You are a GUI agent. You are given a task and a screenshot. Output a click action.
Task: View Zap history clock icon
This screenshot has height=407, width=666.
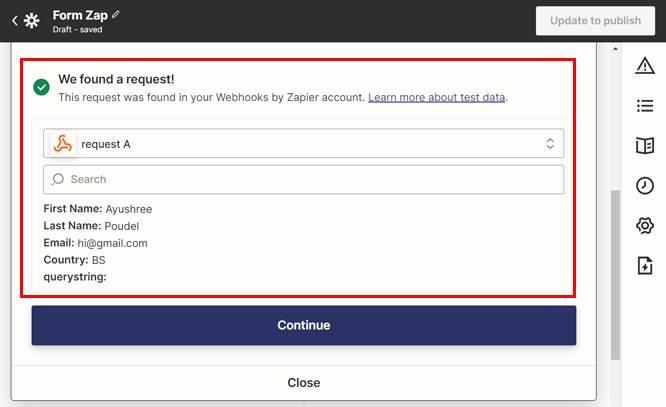pyautogui.click(x=645, y=186)
